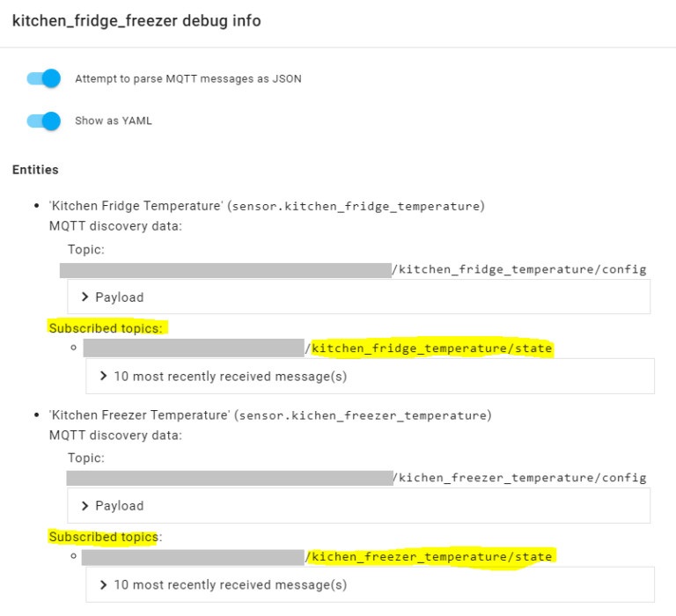This screenshot has height=616, width=676.
Task: Click chevron icon beside freezer temperature Payload
Action: coord(84,506)
